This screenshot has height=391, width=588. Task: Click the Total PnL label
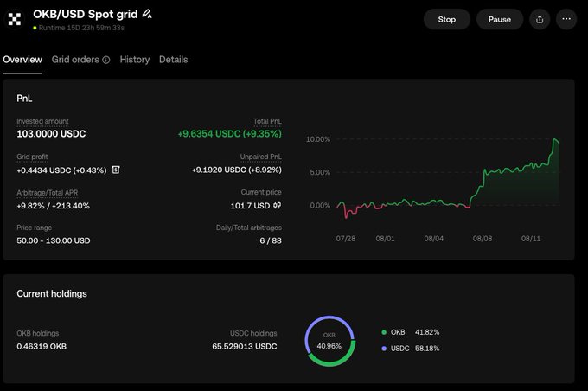pyautogui.click(x=267, y=121)
